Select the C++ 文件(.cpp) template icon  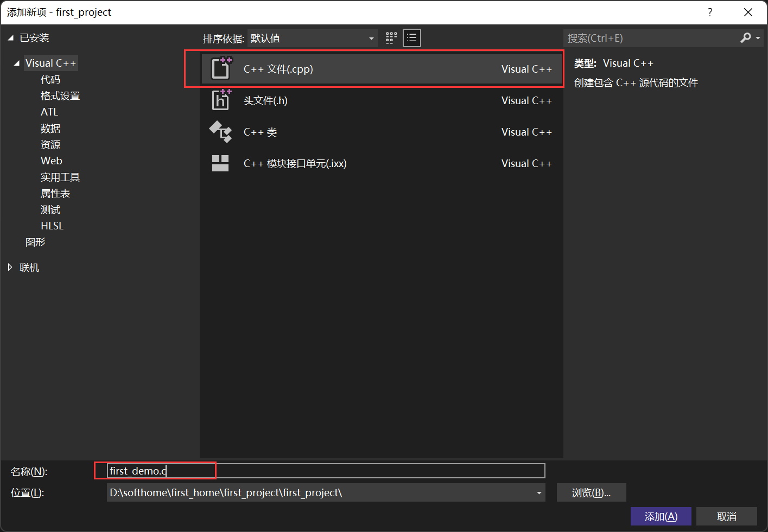(221, 69)
